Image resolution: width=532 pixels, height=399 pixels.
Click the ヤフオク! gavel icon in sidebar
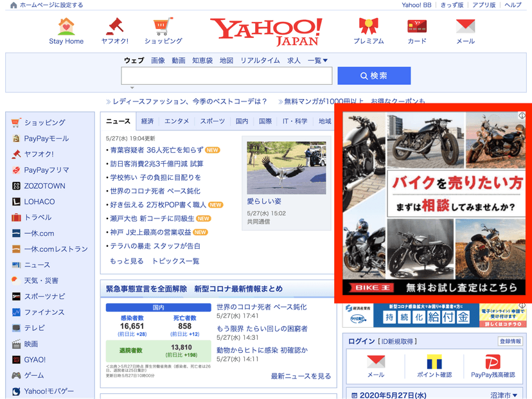(x=16, y=154)
